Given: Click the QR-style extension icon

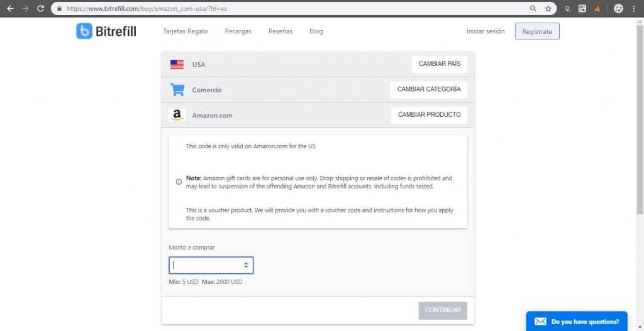Looking at the screenshot, I should [x=582, y=8].
